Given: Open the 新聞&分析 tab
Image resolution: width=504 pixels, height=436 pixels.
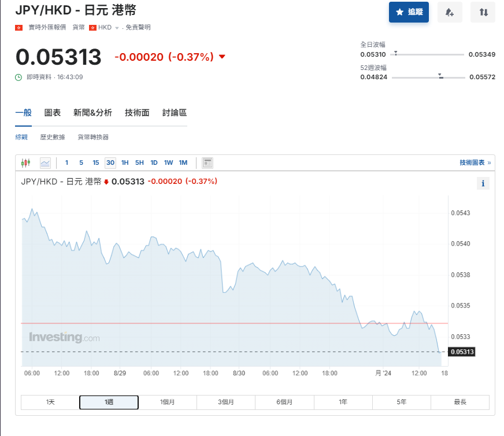Looking at the screenshot, I should (92, 113).
